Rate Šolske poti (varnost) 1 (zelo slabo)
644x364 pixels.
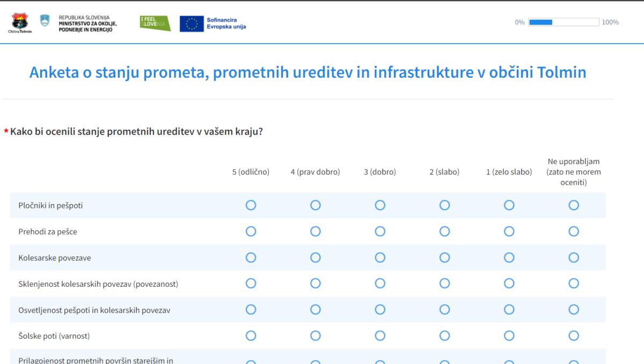[x=509, y=336]
